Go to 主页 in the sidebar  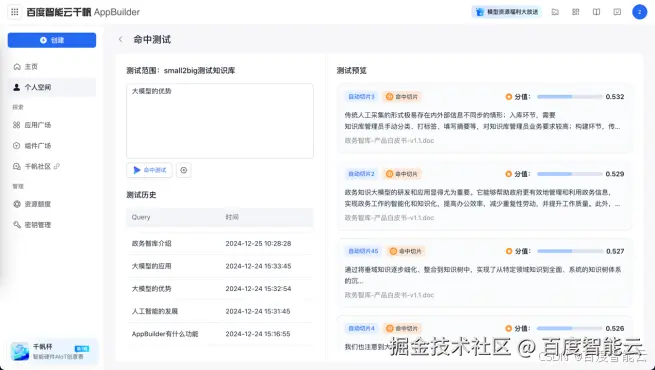click(x=52, y=67)
